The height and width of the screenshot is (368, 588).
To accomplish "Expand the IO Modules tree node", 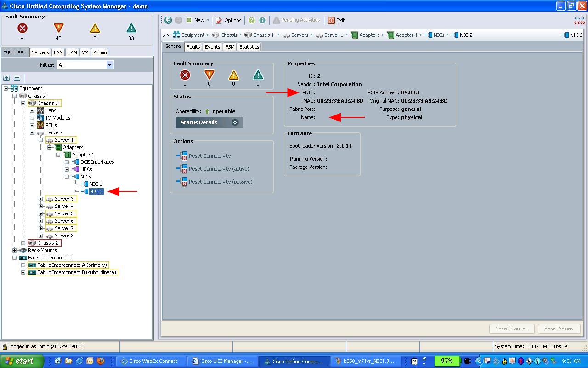I will coord(32,118).
